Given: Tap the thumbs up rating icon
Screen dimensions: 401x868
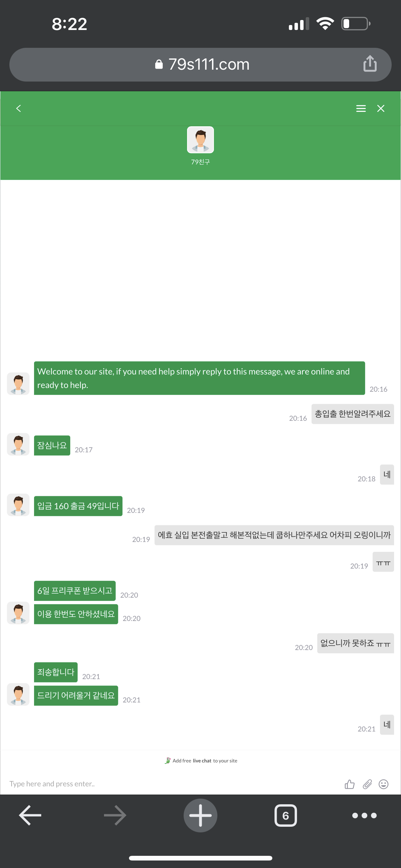Looking at the screenshot, I should coord(349,784).
